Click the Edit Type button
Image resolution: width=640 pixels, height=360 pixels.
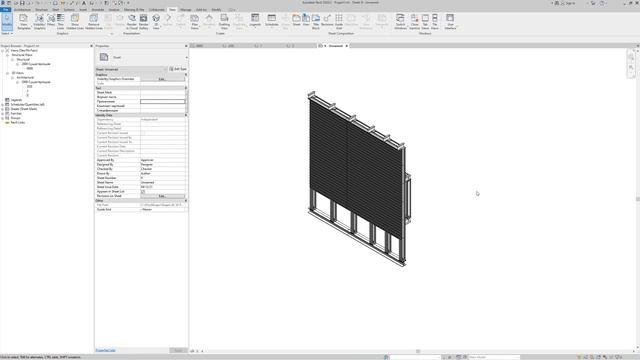pyautogui.click(x=178, y=69)
